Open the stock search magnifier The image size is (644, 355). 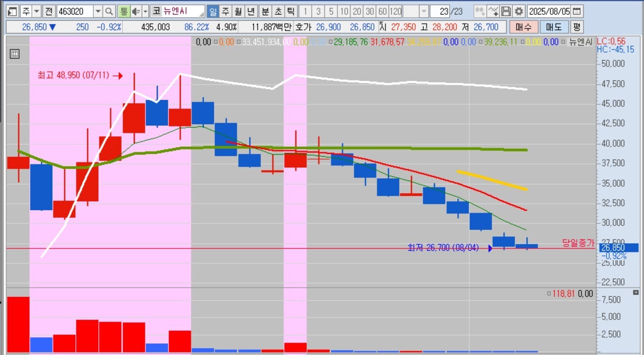pos(109,11)
